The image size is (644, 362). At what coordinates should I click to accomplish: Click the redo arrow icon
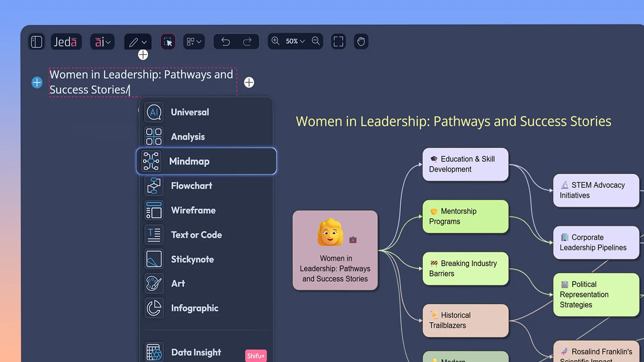247,42
